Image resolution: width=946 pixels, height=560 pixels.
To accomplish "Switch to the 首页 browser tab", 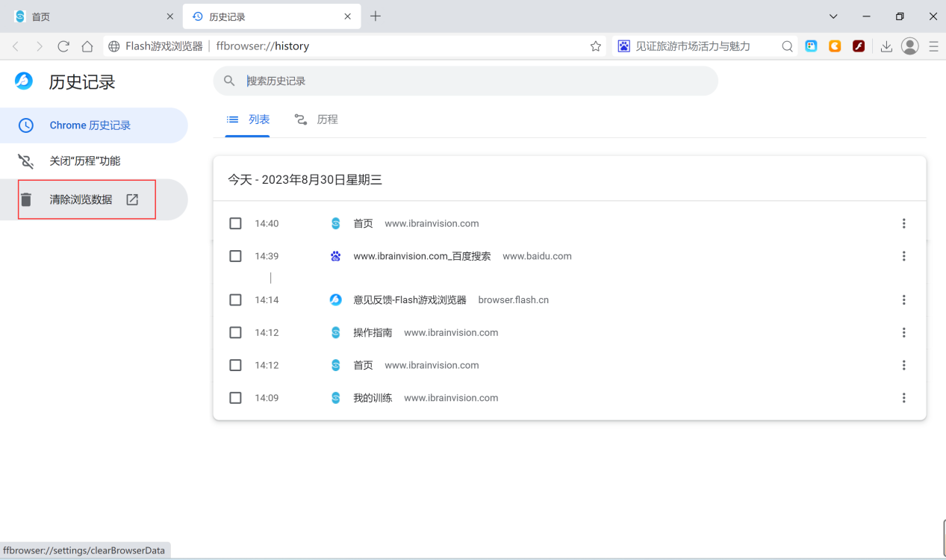I will click(93, 16).
